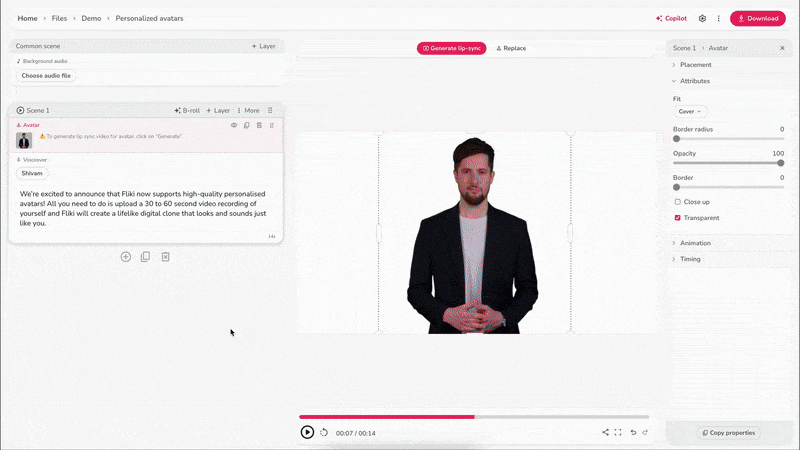Click the Download button

[x=757, y=18]
